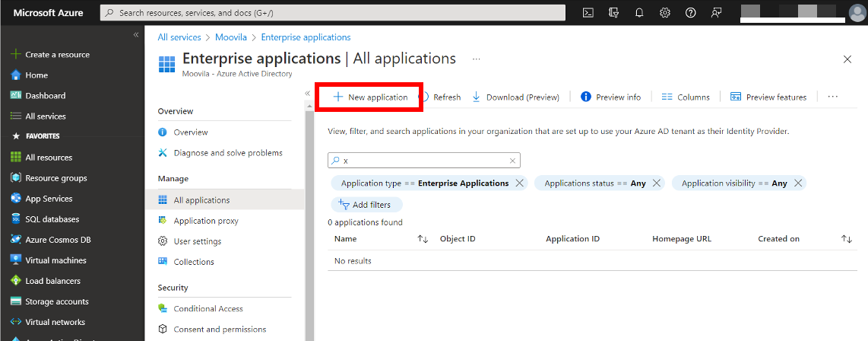Remove the Applications status filter chip
This screenshot has height=341, width=868.
[657, 183]
